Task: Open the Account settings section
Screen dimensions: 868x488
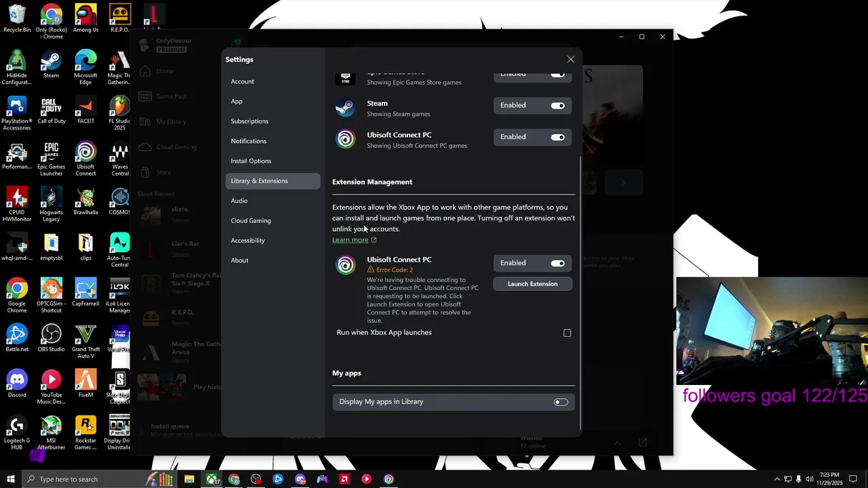Action: click(273, 81)
